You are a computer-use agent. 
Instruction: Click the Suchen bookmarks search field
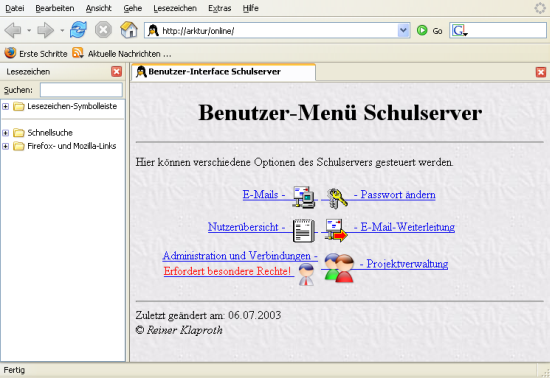click(81, 90)
